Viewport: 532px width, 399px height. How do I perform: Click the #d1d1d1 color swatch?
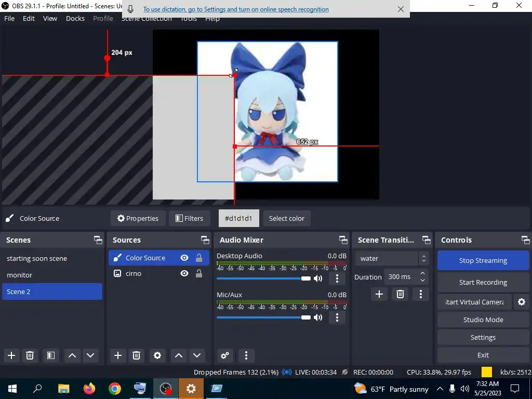pos(239,218)
